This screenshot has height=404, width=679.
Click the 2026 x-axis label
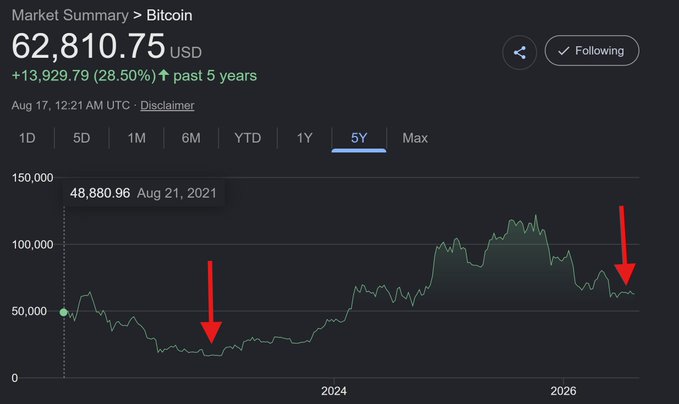(563, 391)
